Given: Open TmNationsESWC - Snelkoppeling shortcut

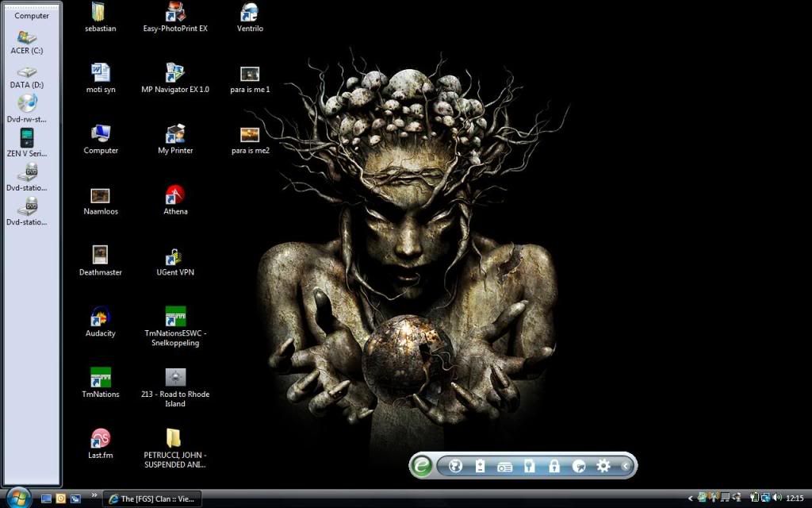Looking at the screenshot, I should 175,326.
